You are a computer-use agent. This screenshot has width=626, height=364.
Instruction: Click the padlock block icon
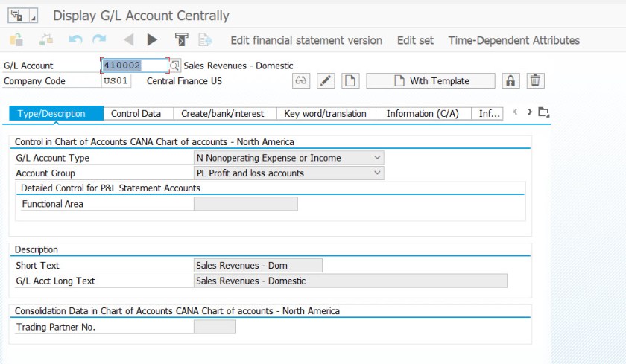click(510, 81)
